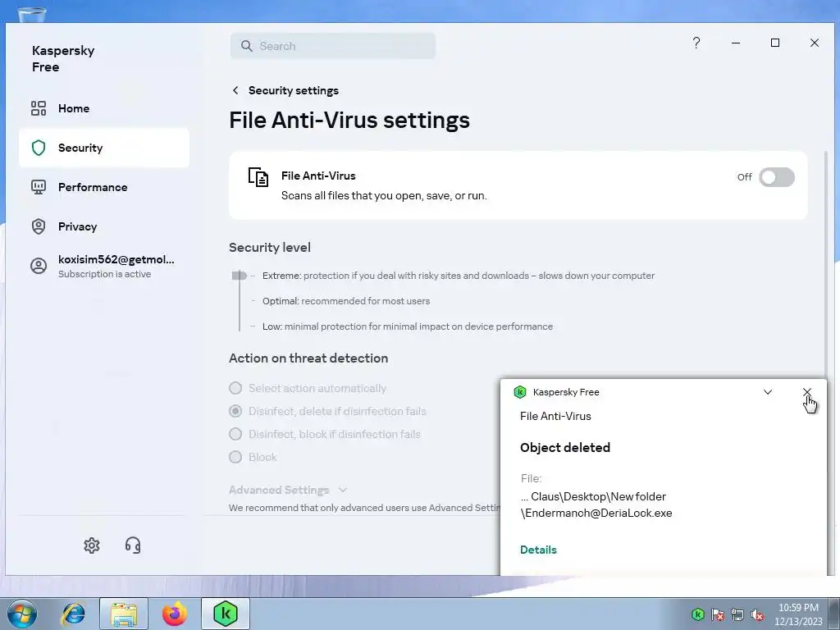Open the taskbar clock and date
The image size is (840, 630).
point(798,614)
